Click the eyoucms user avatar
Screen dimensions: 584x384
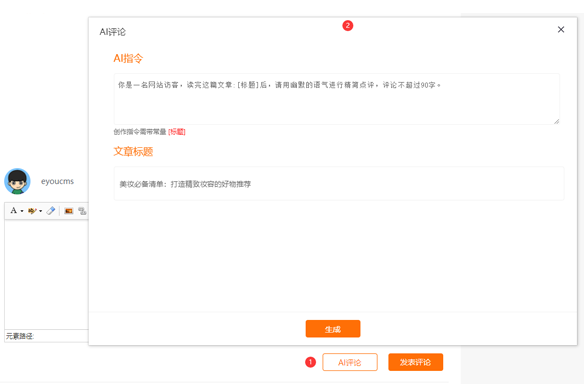click(x=17, y=181)
